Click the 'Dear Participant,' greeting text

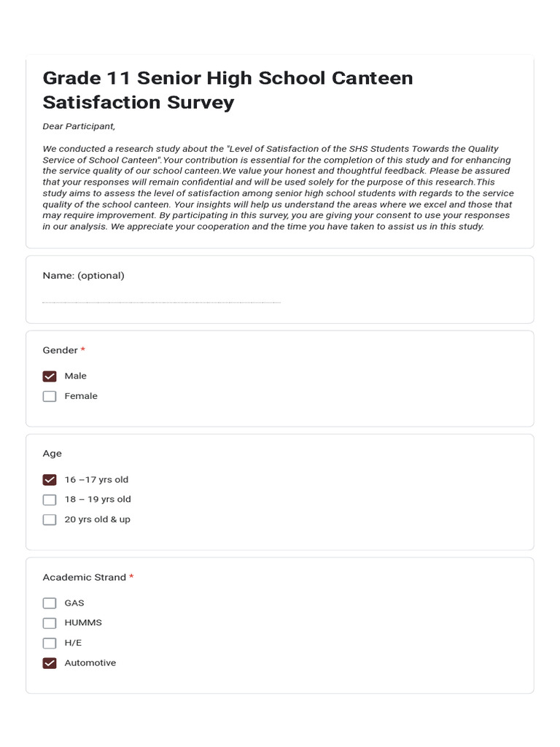pos(79,126)
